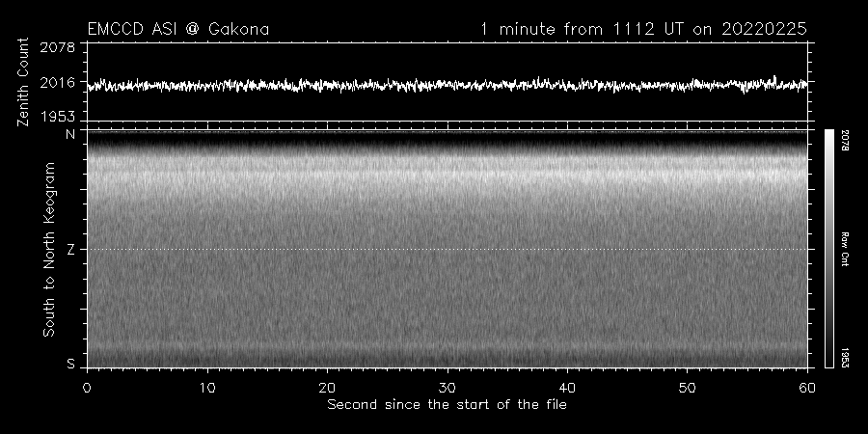This screenshot has height=434, width=868.
Task: Click the 20 tick label on time axis
Action: pos(327,388)
